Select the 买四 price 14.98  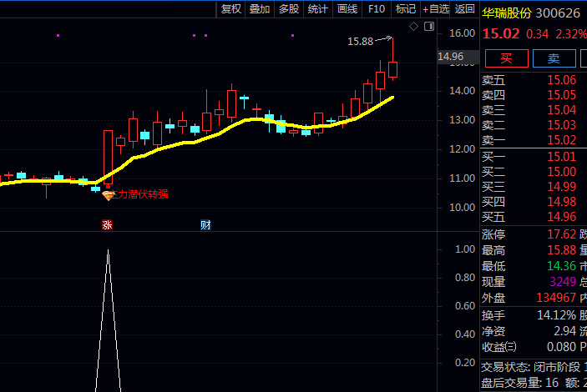(562, 202)
